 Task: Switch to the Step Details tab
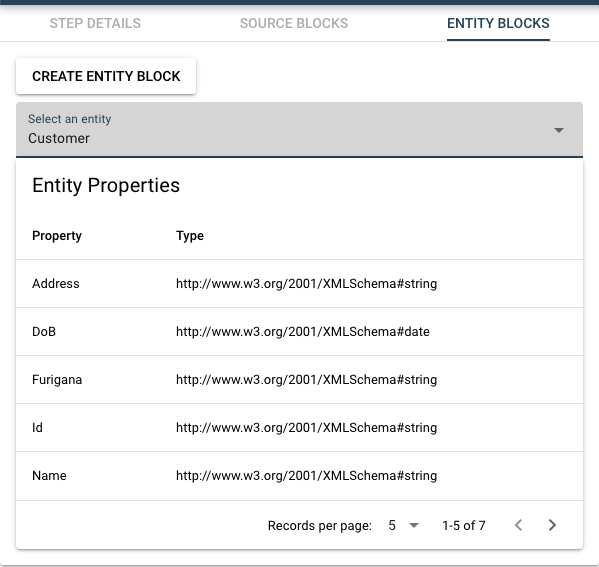click(95, 23)
